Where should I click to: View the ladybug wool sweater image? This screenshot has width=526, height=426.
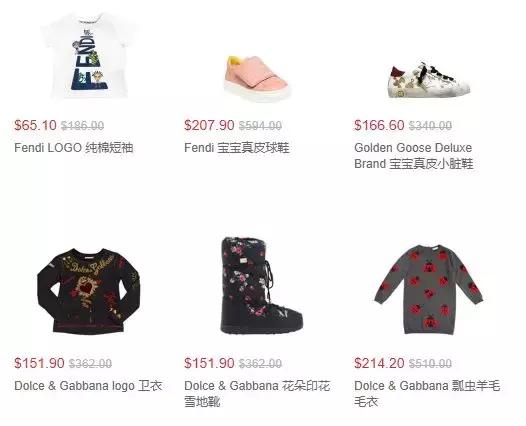tap(429, 289)
